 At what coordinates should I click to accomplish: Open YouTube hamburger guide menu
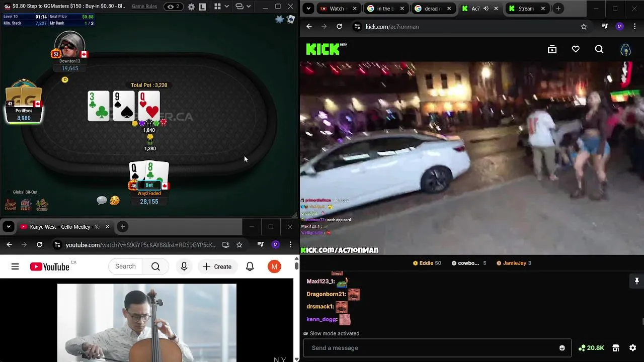click(x=15, y=266)
